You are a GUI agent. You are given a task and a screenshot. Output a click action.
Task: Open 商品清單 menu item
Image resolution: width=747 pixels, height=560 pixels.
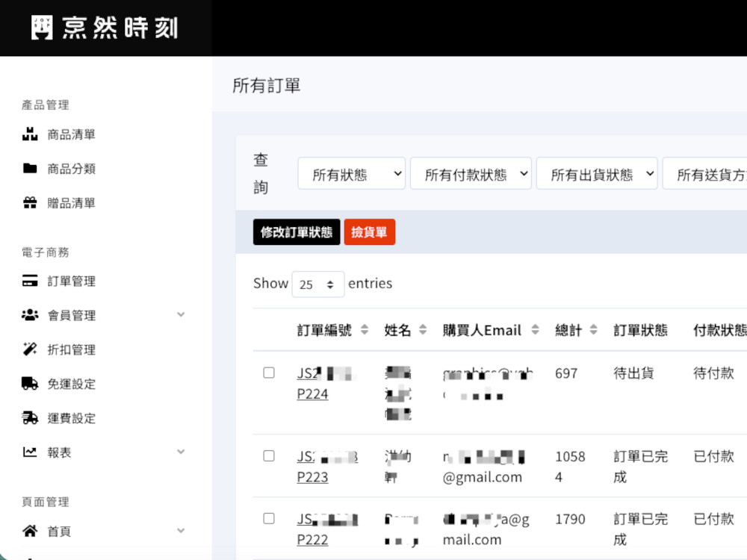pos(72,134)
